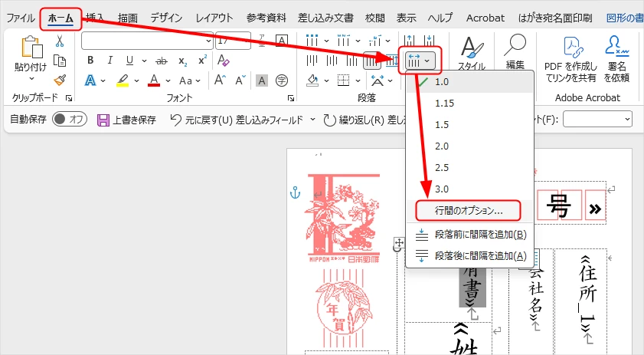
Task: Click the table move handle cross icon
Action: pyautogui.click(x=399, y=242)
